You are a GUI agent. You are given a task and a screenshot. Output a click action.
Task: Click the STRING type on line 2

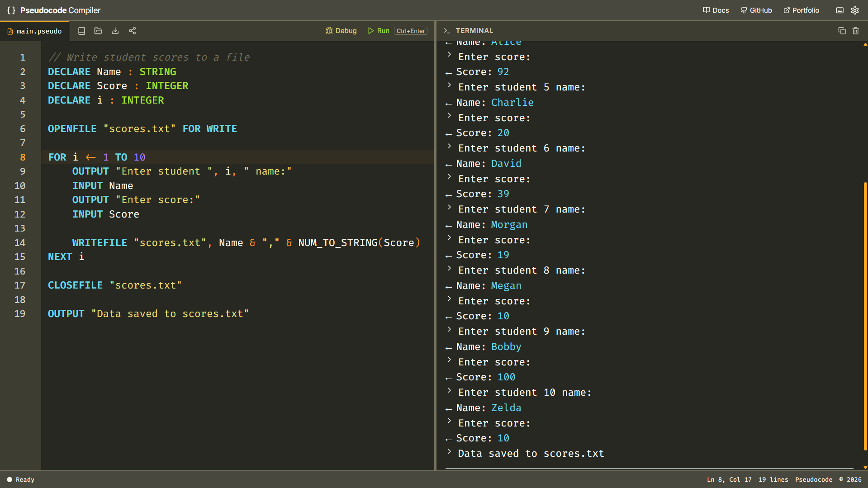click(158, 72)
